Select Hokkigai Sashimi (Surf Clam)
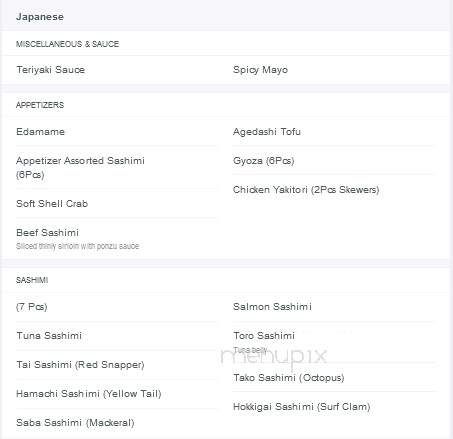Image resolution: width=453 pixels, height=439 pixels. (x=302, y=407)
